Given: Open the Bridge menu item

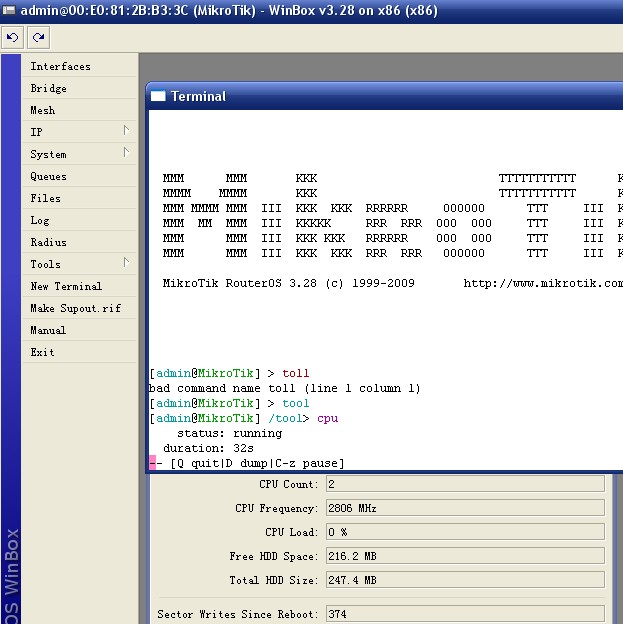Looking at the screenshot, I should pos(80,88).
